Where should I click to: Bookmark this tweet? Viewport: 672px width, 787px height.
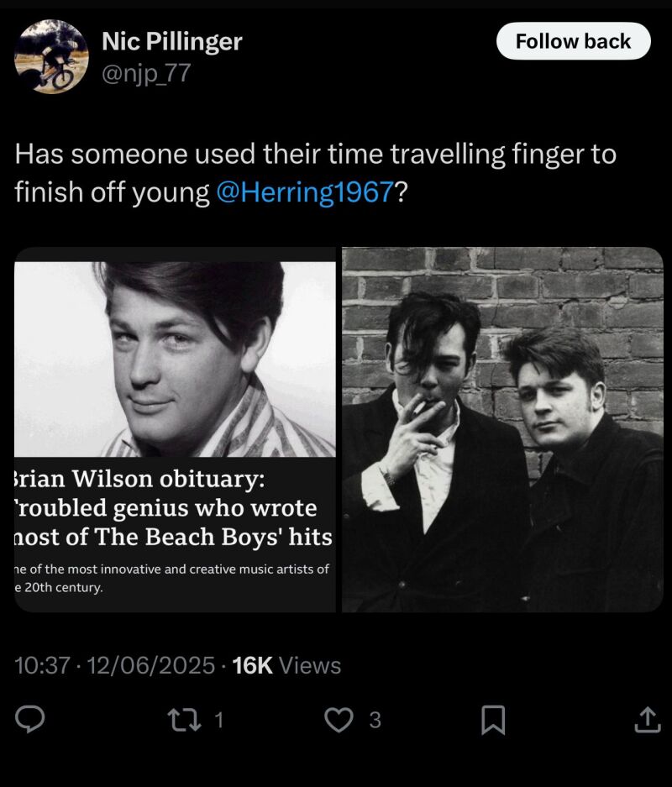tap(492, 719)
